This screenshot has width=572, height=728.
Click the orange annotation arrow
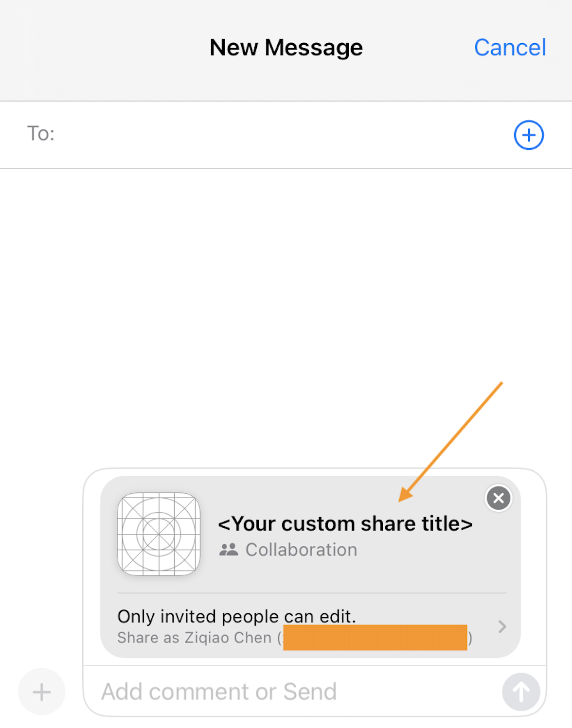pyautogui.click(x=450, y=442)
